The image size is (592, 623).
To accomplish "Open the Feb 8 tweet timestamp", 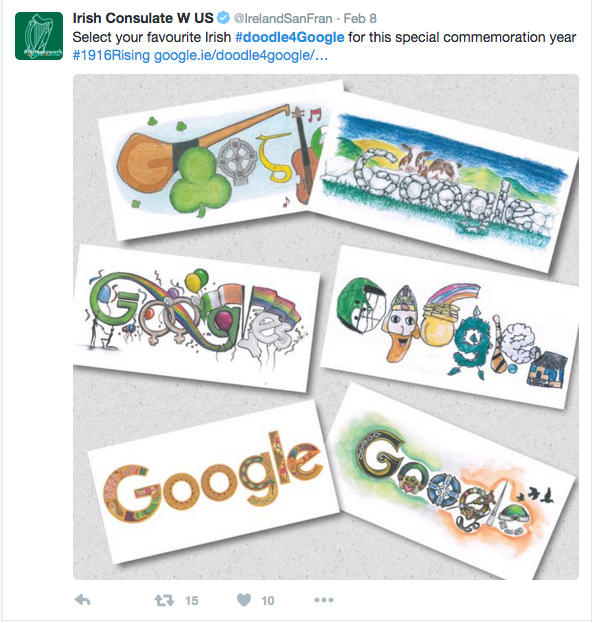I will coord(360,18).
